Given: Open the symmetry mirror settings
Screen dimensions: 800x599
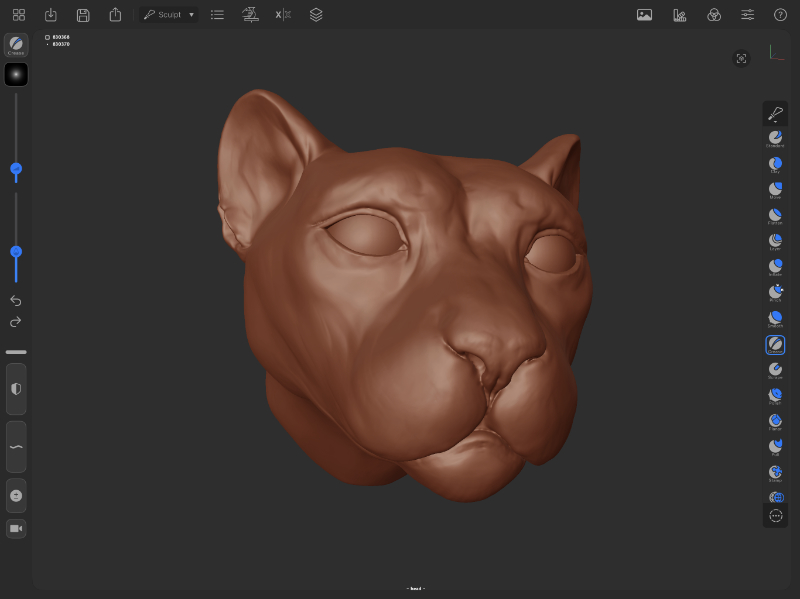Looking at the screenshot, I should point(283,15).
